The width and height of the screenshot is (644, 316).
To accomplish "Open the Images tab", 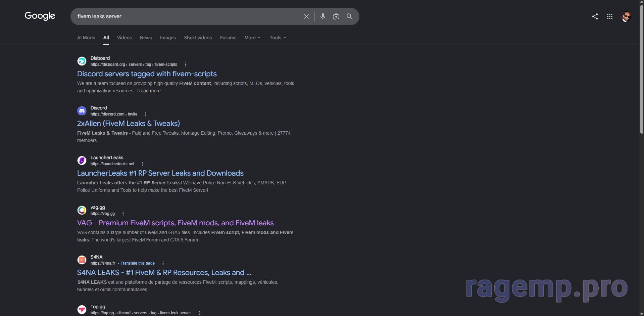I will [168, 38].
